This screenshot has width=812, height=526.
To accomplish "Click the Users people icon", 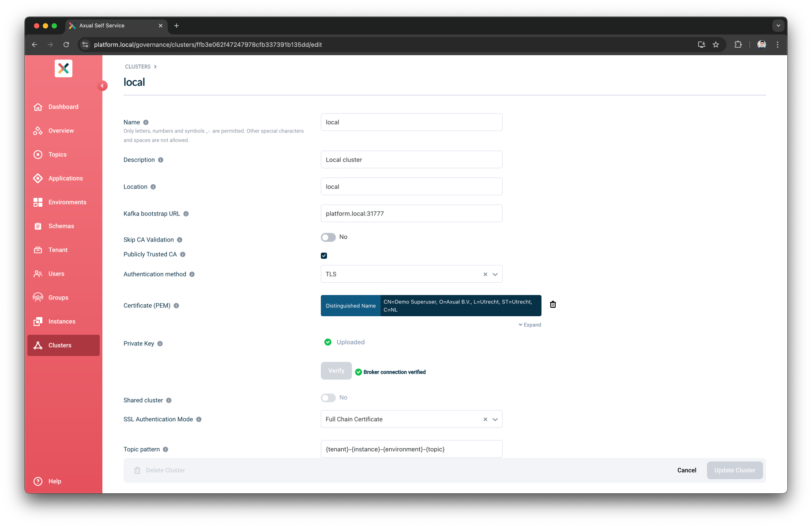I will (38, 274).
